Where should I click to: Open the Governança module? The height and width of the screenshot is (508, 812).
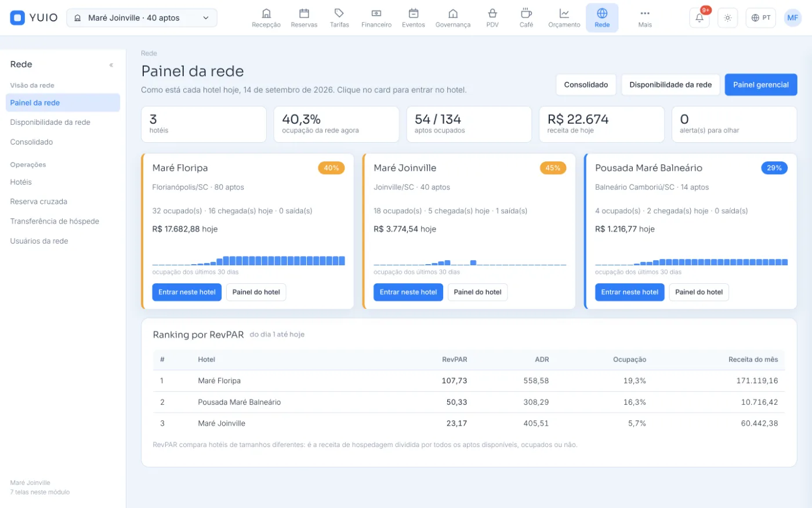[x=453, y=18]
